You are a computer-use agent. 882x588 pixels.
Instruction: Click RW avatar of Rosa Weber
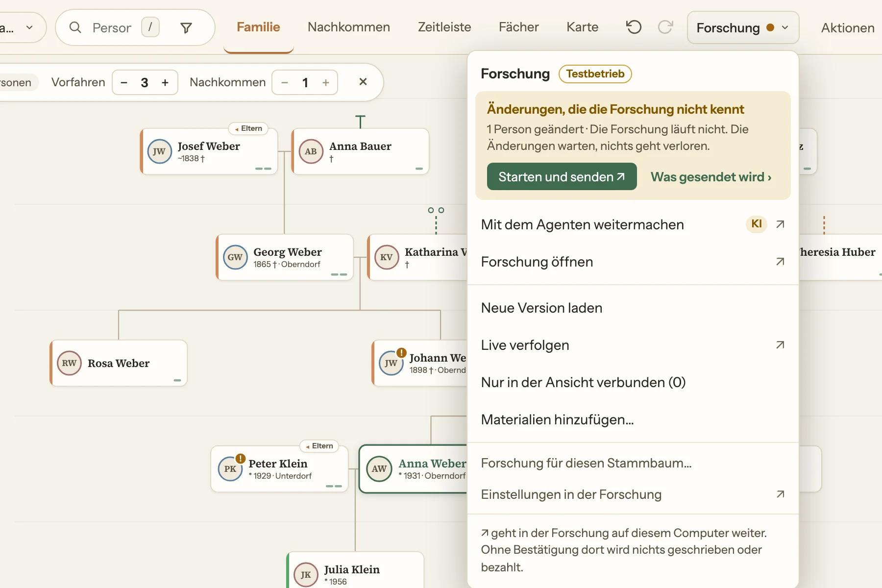(69, 363)
